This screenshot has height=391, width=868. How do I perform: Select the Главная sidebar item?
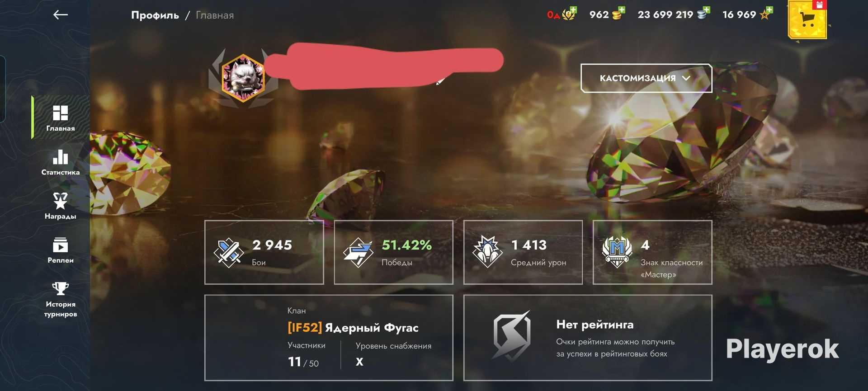coord(60,118)
